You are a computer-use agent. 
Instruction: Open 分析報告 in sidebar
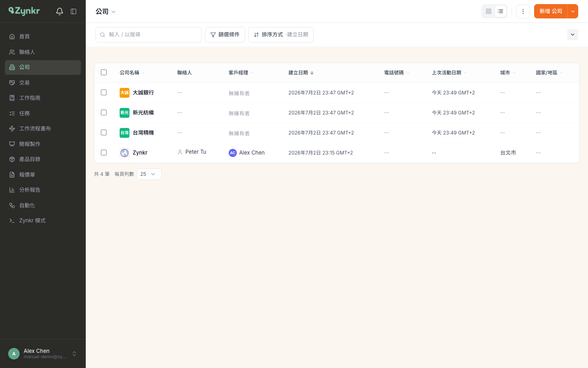(43, 190)
